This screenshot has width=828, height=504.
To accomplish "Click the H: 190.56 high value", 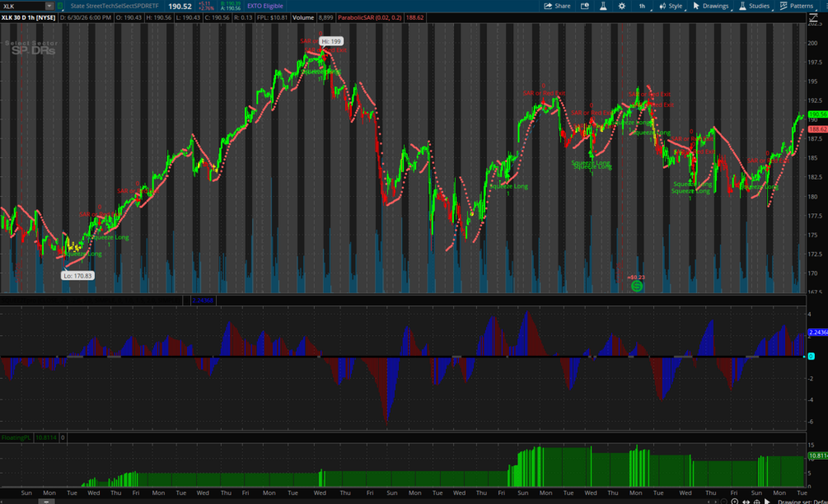I will tap(158, 17).
